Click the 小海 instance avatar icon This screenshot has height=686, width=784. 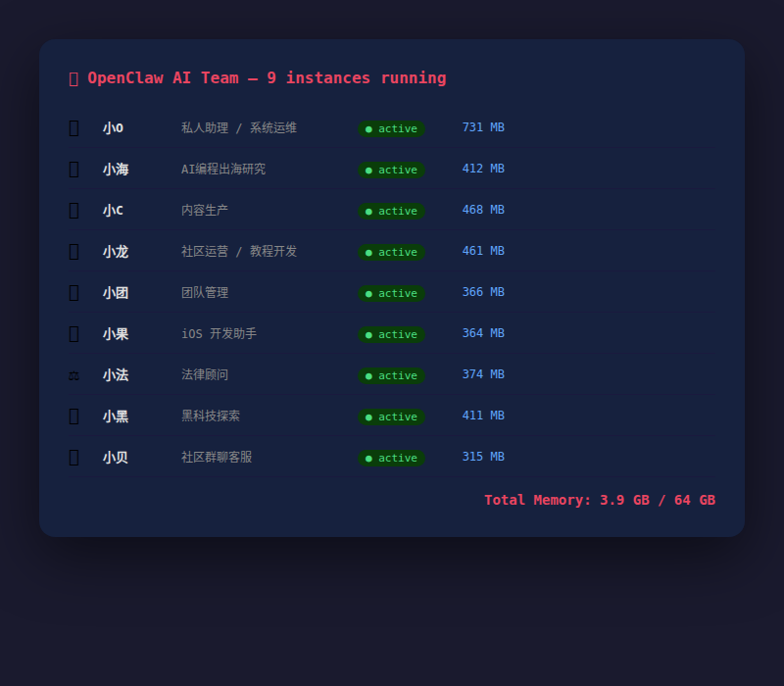pyautogui.click(x=73, y=169)
